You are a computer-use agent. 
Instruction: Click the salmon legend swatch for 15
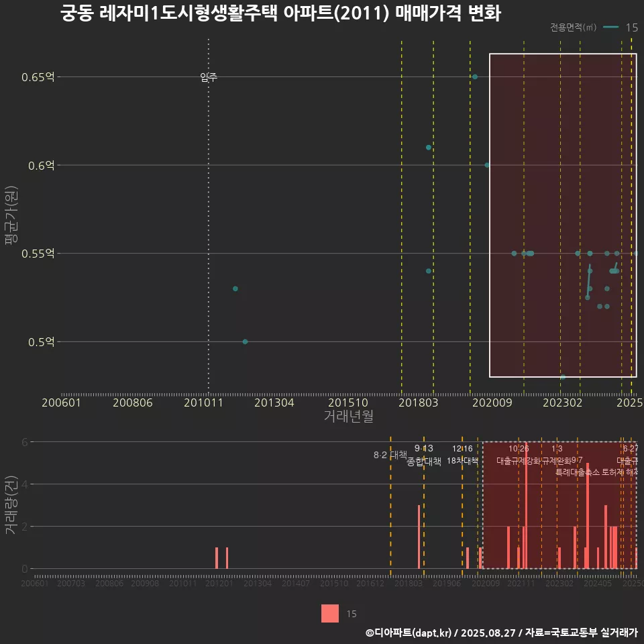[330, 613]
